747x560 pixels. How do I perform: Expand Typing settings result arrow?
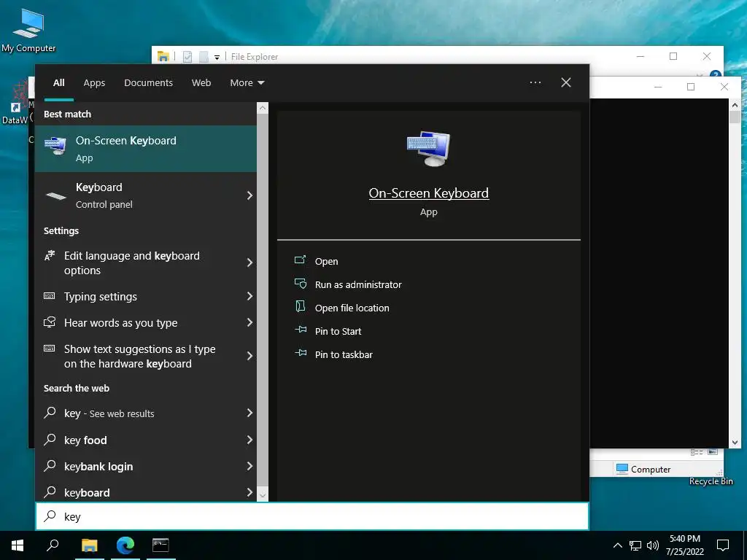pyautogui.click(x=249, y=296)
